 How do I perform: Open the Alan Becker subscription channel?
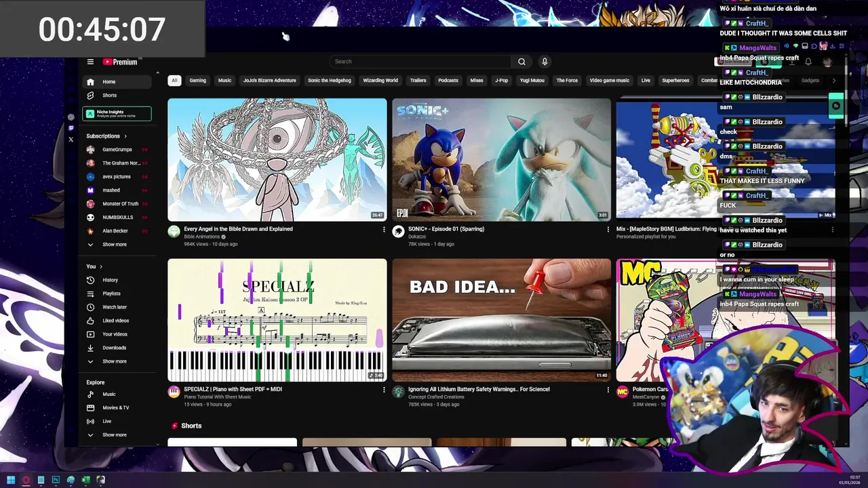[x=117, y=231]
